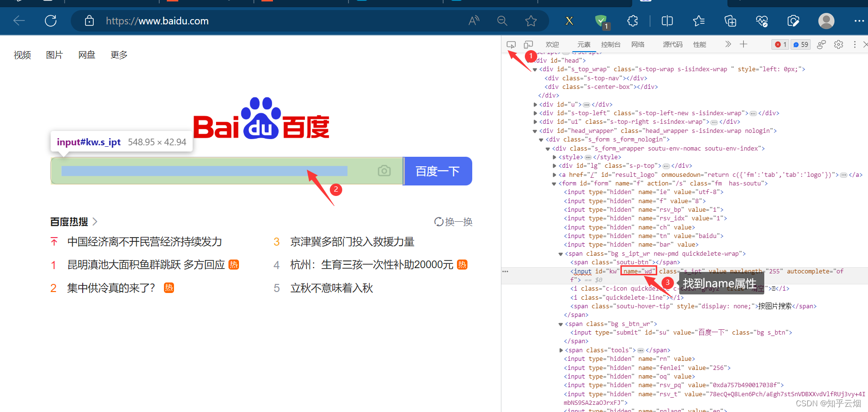Add a new DevTools tool with plus icon
Image resolution: width=868 pixels, height=412 pixels.
pyautogui.click(x=743, y=44)
